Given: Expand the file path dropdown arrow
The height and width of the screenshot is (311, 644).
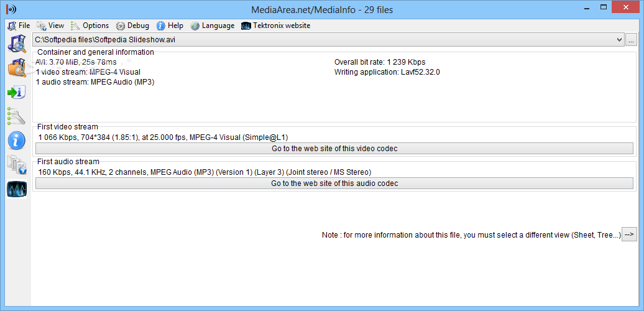Looking at the screenshot, I should point(620,40).
